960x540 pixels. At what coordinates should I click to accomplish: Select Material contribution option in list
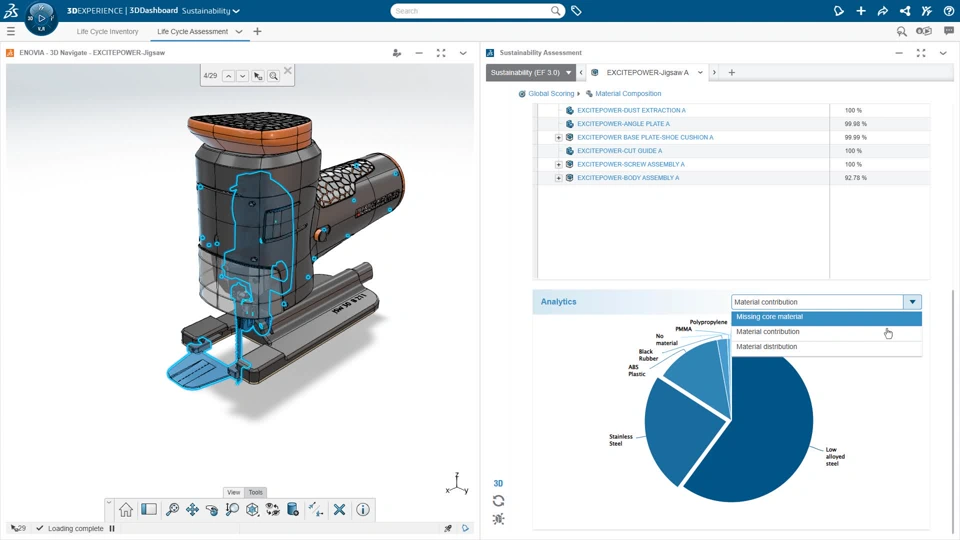coord(827,332)
